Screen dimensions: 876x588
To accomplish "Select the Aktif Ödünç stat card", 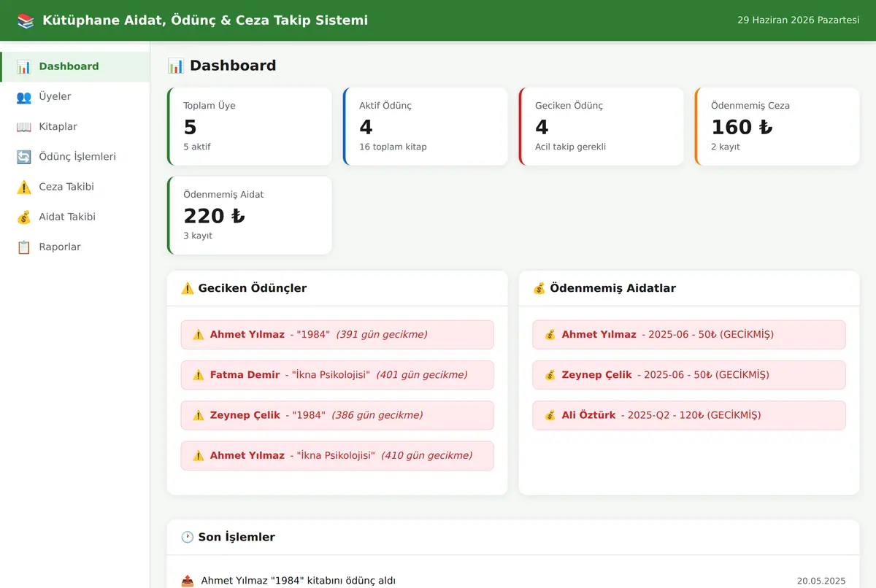I will tap(426, 127).
